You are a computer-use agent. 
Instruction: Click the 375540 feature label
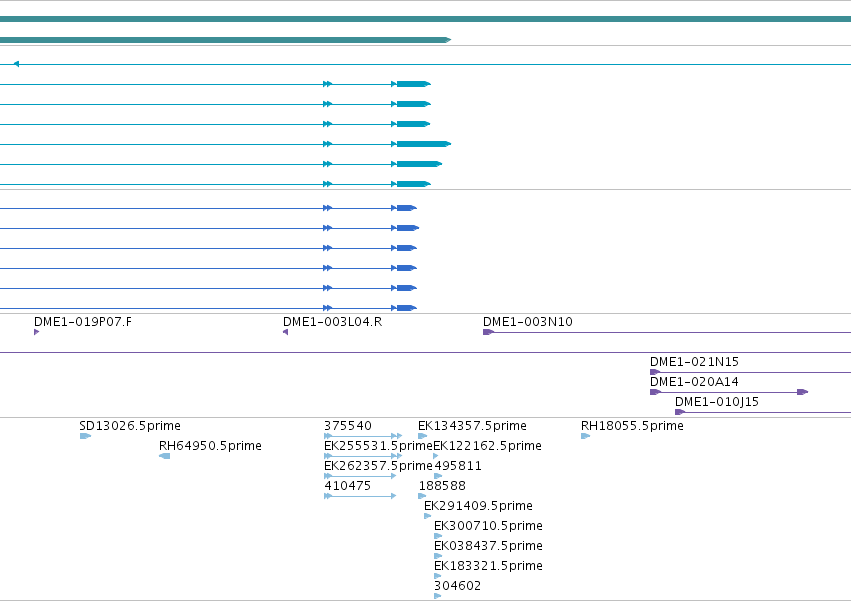348,426
